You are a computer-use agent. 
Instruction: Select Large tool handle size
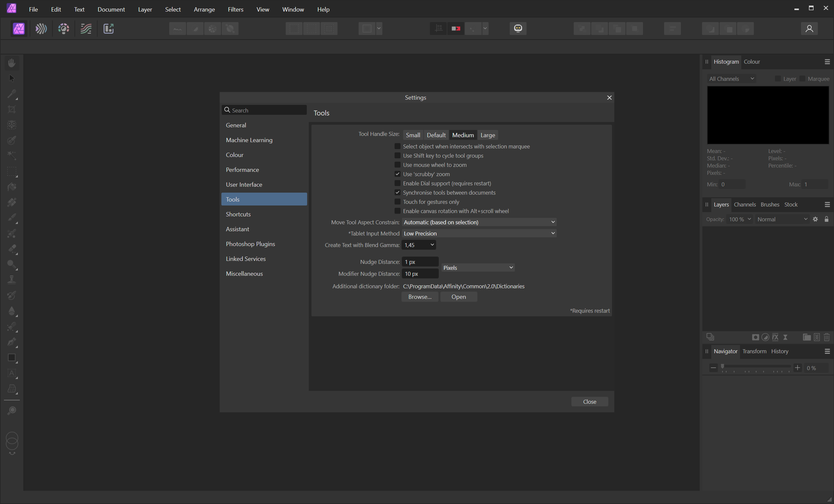[487, 135]
